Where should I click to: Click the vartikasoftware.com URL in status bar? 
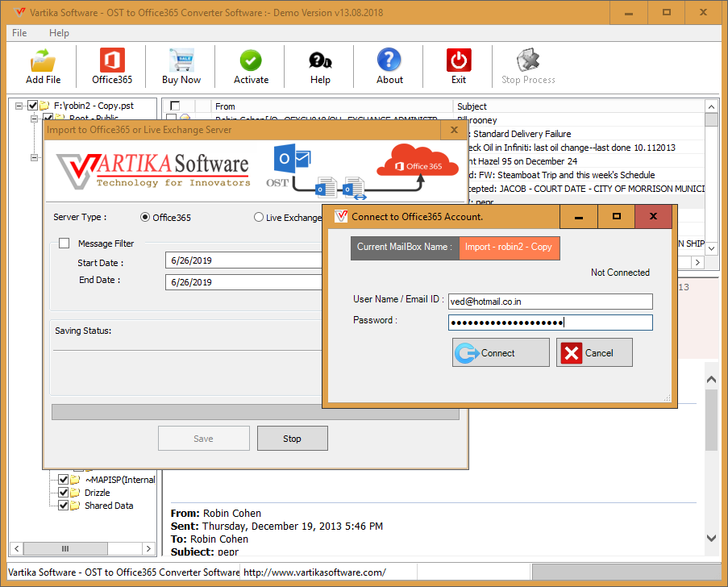click(x=314, y=572)
